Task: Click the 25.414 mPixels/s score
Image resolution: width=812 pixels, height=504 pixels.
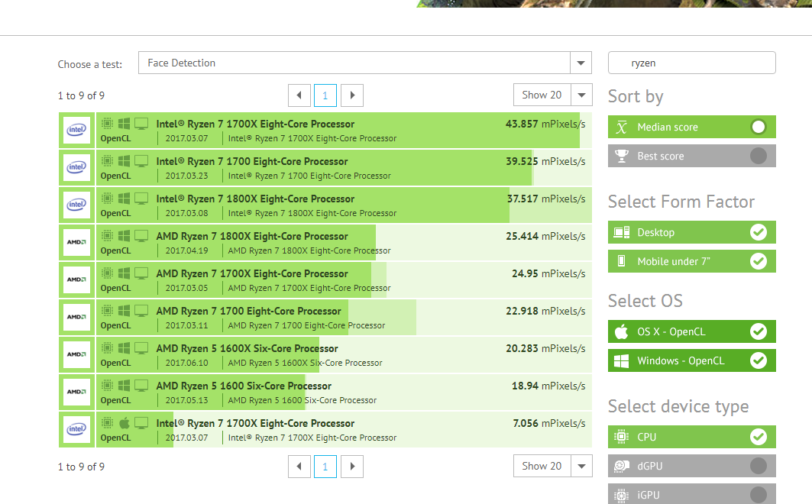Action: click(545, 236)
